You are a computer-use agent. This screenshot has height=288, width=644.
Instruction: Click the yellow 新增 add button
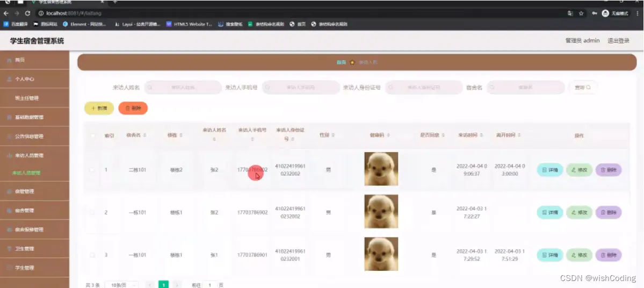click(99, 108)
